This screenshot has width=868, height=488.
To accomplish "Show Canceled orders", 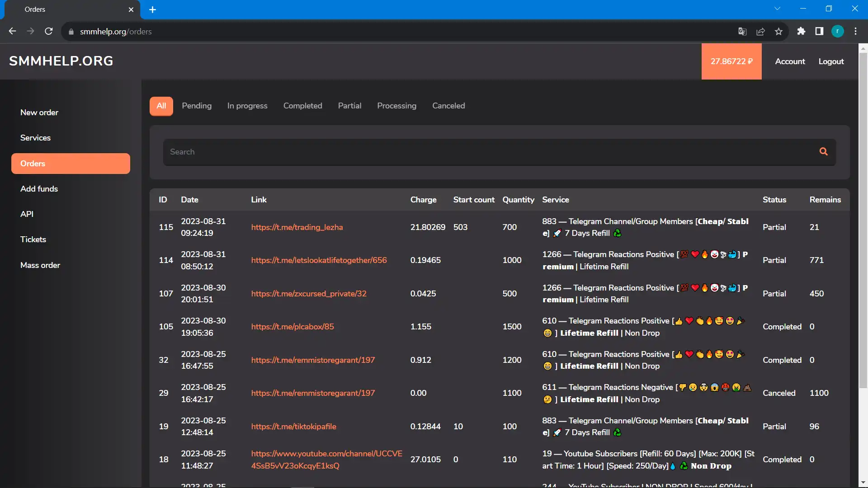I will [448, 106].
